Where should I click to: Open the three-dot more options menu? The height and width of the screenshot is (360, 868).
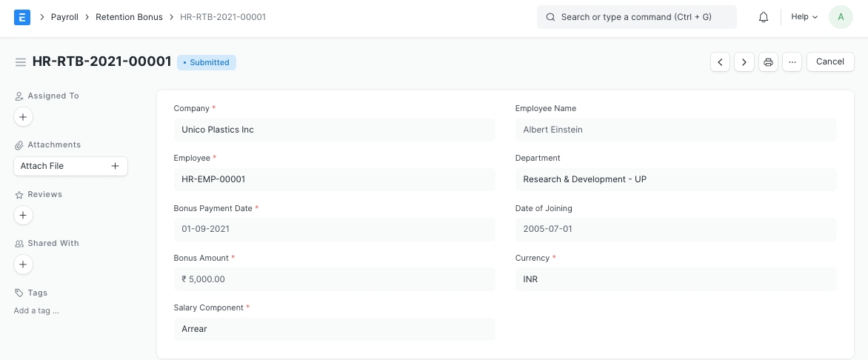792,62
